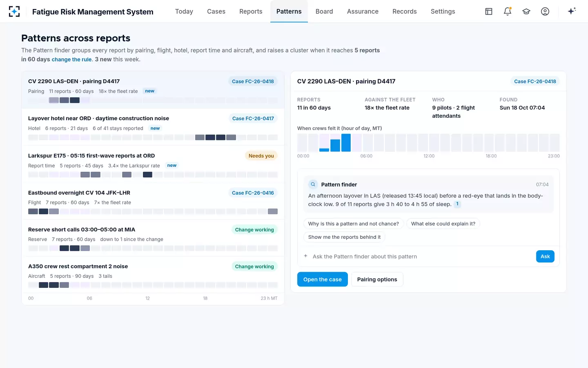The width and height of the screenshot is (588, 368).
Task: Click 'Show me the reports behind it'
Action: tap(344, 237)
